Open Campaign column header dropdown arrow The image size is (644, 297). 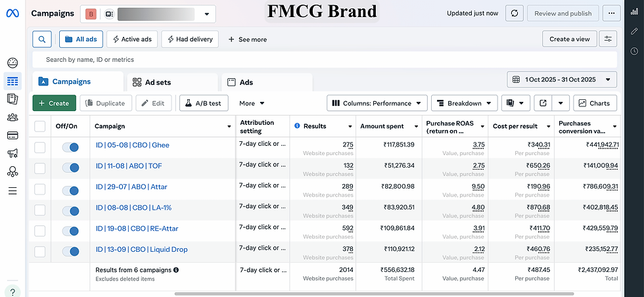[229, 126]
